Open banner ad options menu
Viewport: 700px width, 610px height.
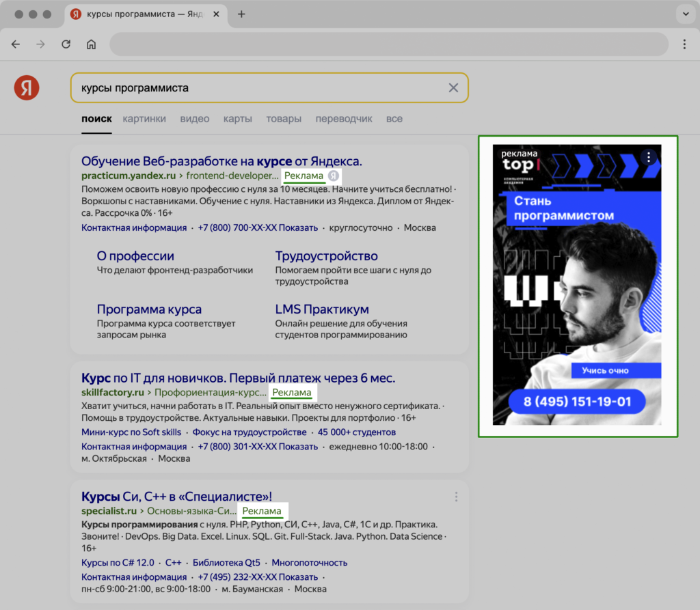(x=649, y=158)
